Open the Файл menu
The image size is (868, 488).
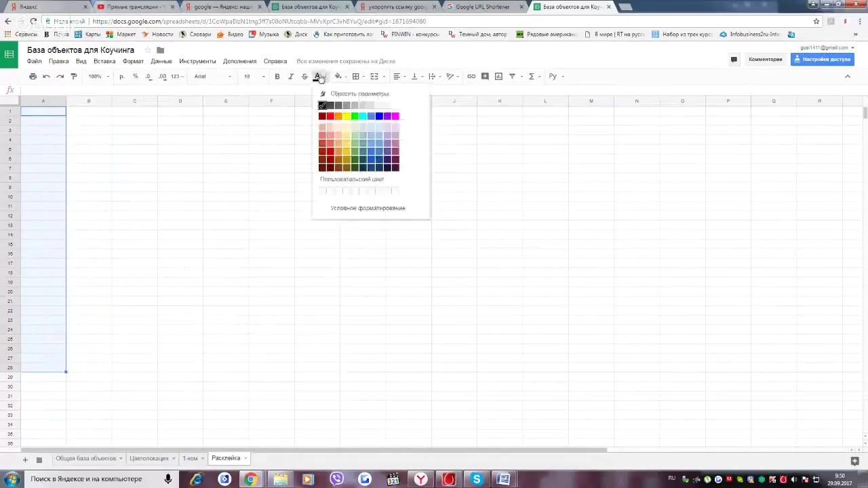(34, 61)
